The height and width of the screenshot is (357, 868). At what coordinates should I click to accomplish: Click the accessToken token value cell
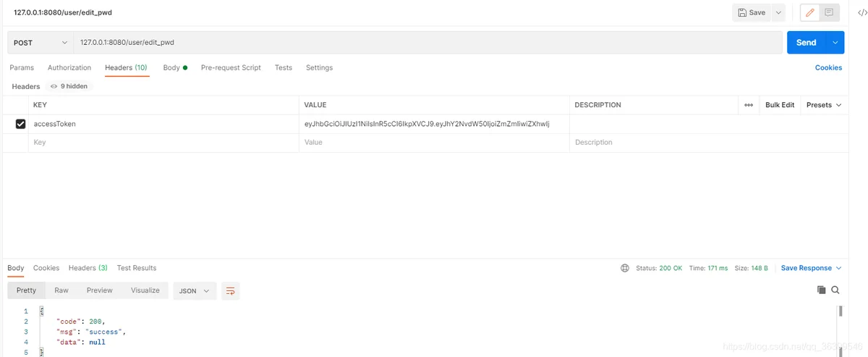(x=434, y=124)
